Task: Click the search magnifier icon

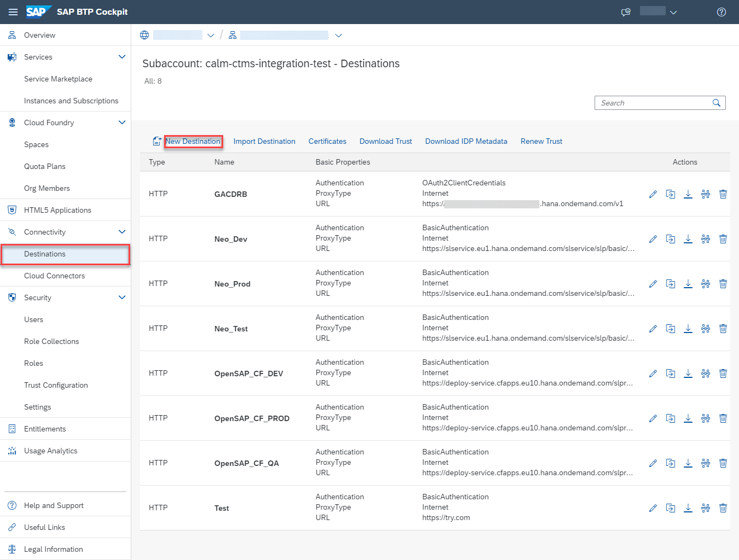Action: pyautogui.click(x=717, y=103)
